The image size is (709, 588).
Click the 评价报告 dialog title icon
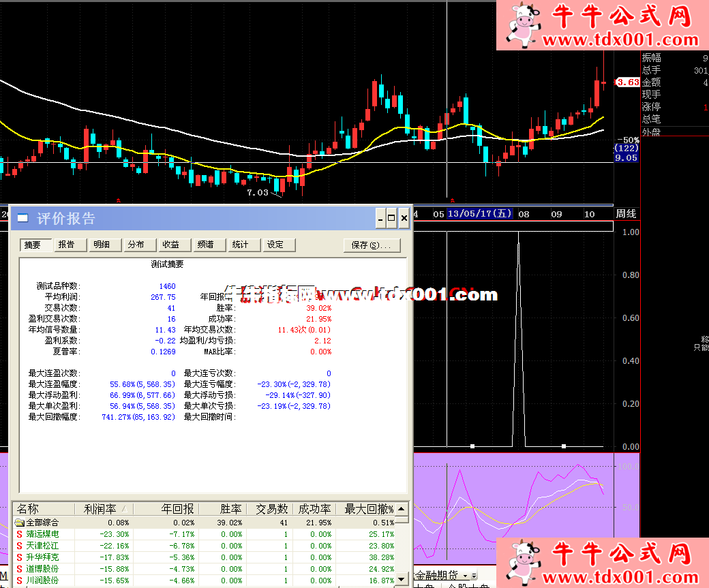tap(23, 219)
